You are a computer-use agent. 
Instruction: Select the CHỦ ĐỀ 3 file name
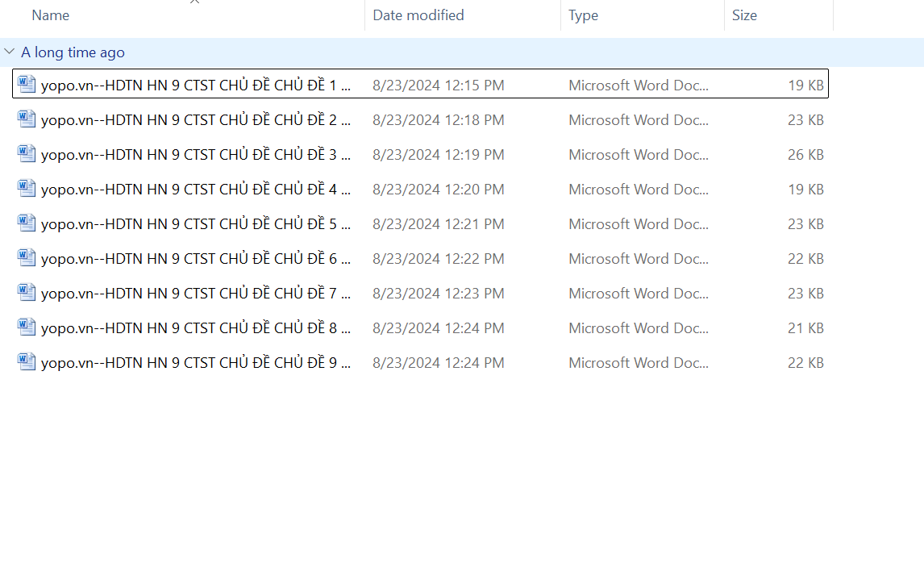point(195,154)
